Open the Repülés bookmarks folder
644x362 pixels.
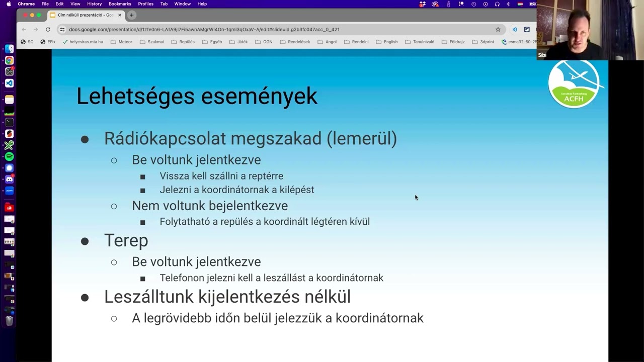pyautogui.click(x=183, y=42)
